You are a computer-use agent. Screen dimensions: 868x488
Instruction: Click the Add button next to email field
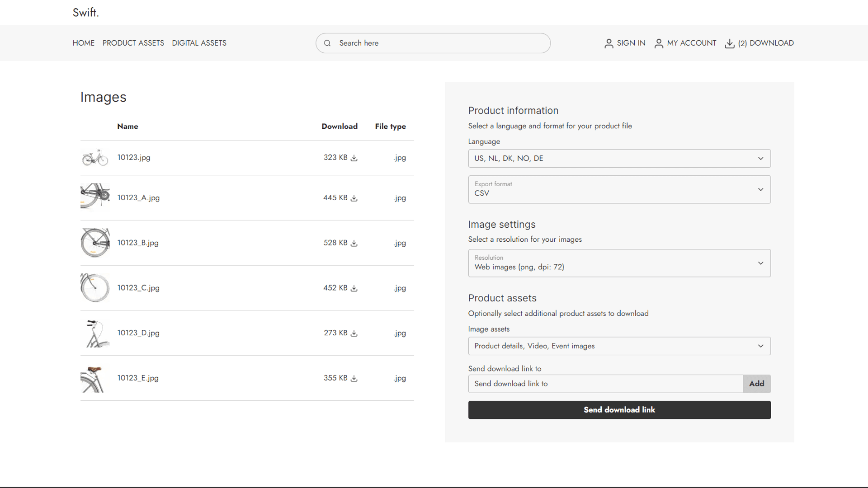pos(756,383)
